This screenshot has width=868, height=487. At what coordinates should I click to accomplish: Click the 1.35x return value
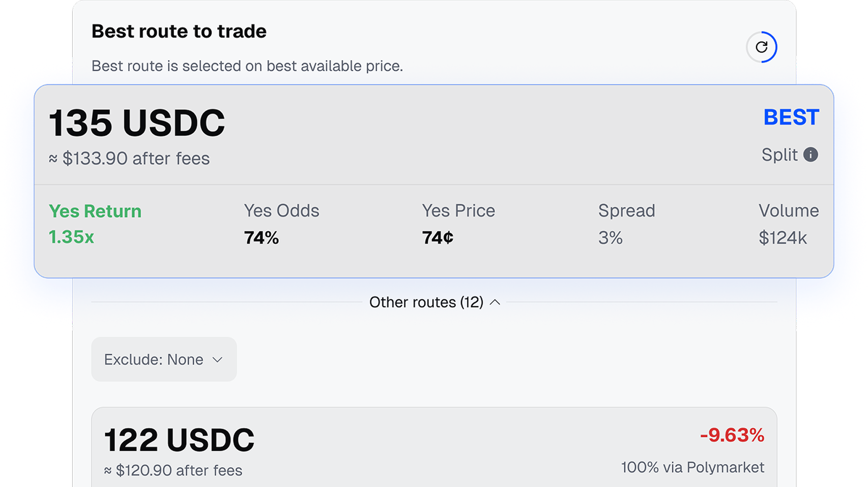tap(71, 237)
